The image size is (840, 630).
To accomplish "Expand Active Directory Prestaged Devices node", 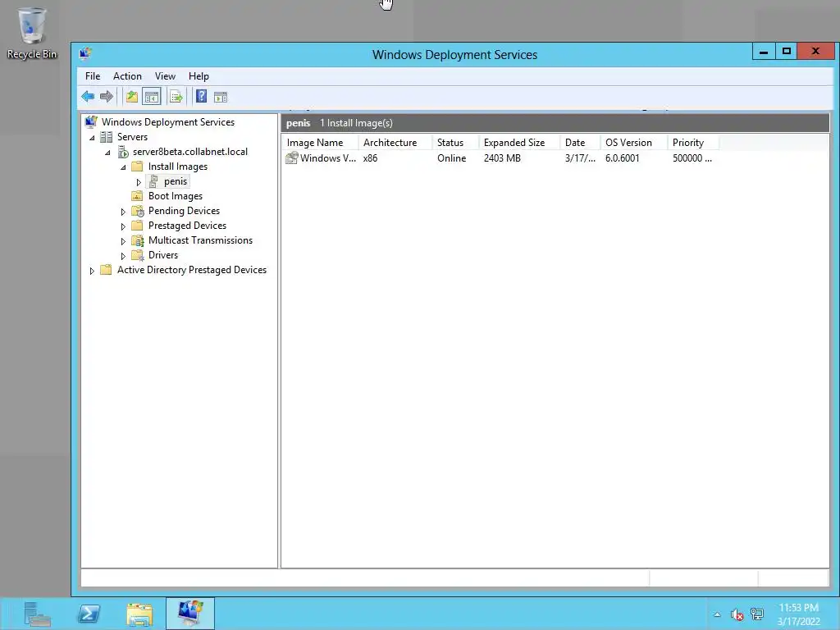I will point(92,271).
